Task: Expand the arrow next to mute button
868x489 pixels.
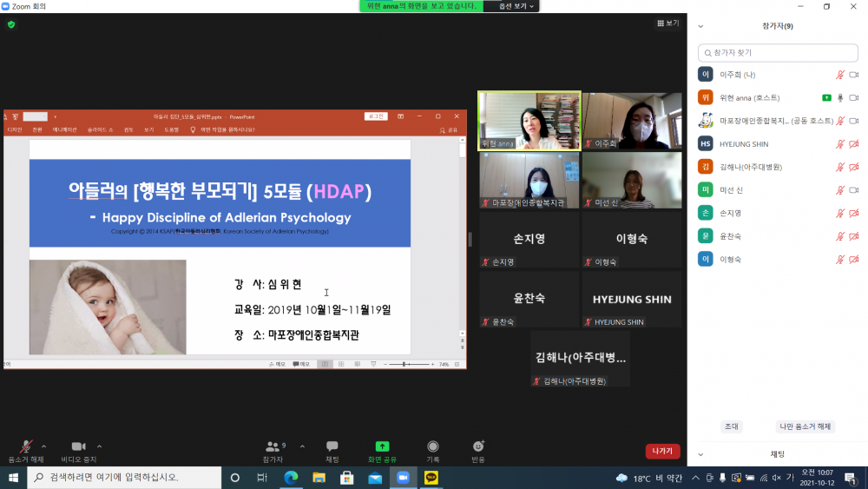Action: pos(43,446)
